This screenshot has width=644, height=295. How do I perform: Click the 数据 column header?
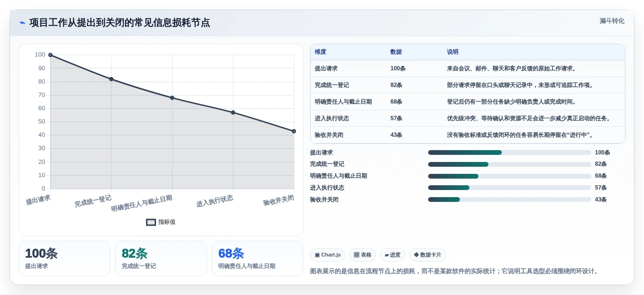[396, 52]
